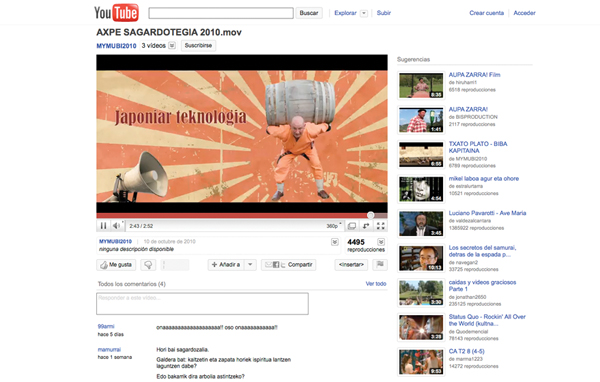Expand the view statistics chevron

coord(381,242)
